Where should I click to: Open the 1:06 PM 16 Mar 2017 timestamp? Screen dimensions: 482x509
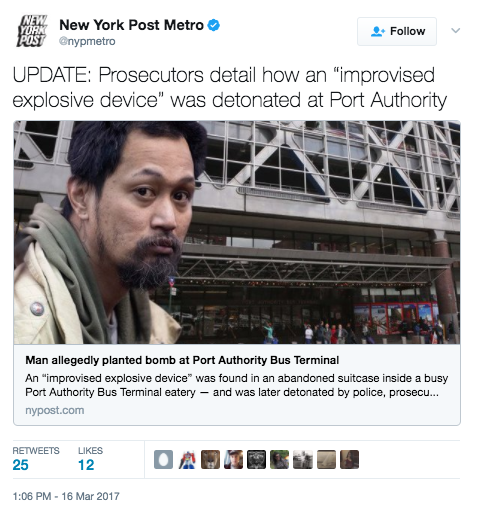tap(66, 496)
